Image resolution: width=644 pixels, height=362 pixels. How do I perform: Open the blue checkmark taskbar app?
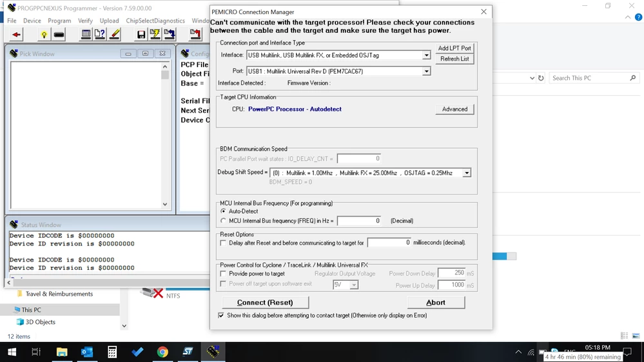[x=137, y=352]
